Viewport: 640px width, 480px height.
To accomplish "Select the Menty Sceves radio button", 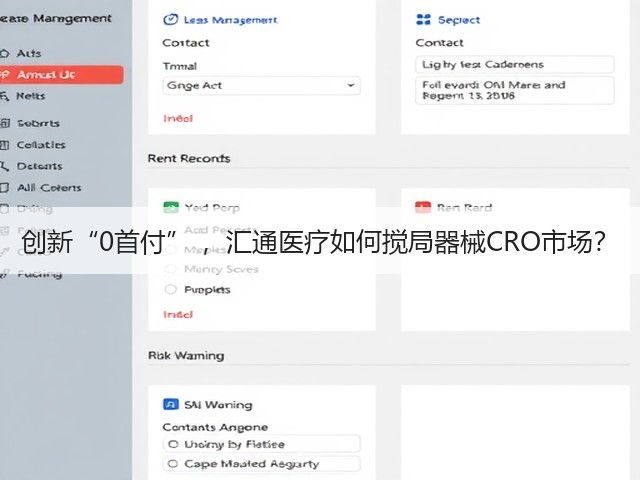I will [x=170, y=269].
